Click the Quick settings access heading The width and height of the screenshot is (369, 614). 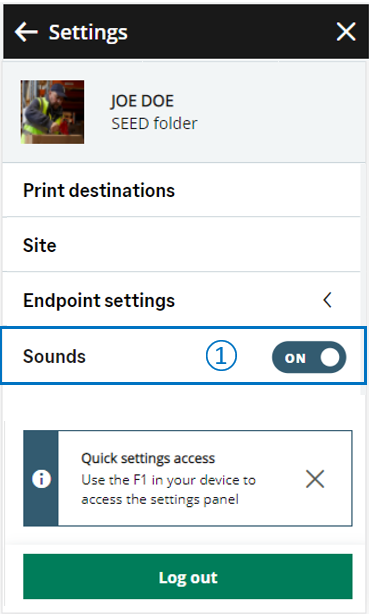point(148,458)
